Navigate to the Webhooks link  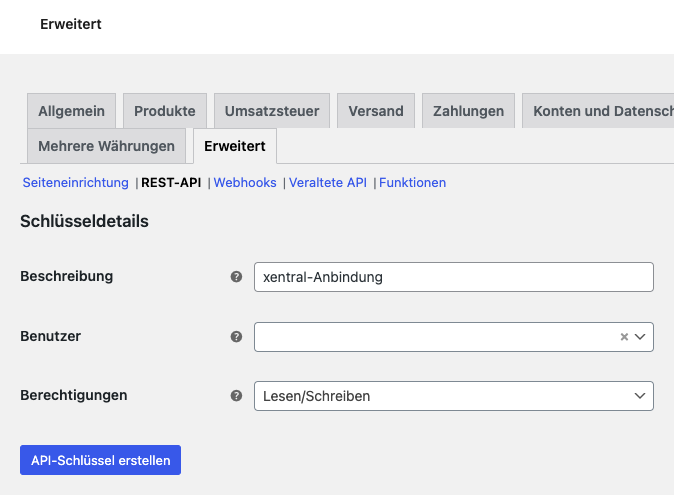pos(245,183)
